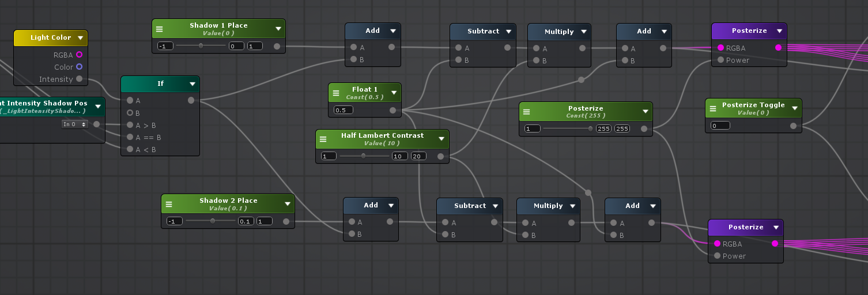Click the Shadow 1 Place slider handle
Image resolution: width=868 pixels, height=295 pixels.
(201, 46)
